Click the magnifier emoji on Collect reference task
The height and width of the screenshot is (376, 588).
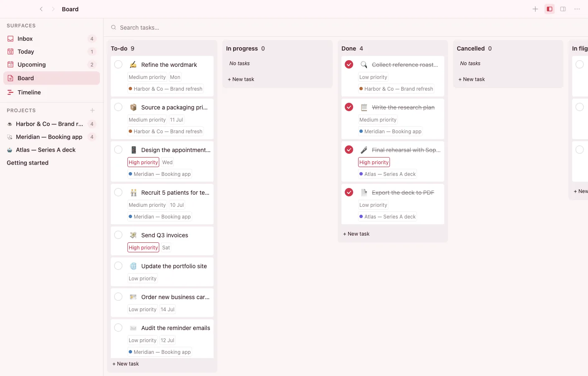click(364, 65)
